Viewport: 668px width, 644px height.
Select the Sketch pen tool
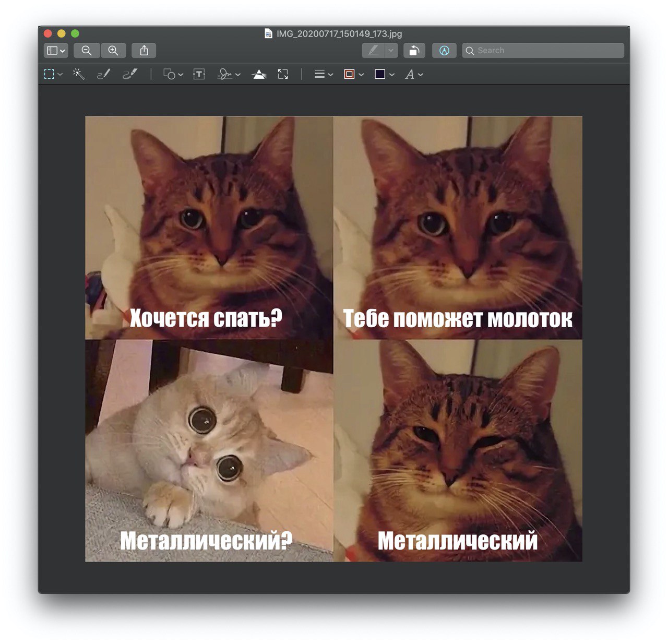pos(104,74)
